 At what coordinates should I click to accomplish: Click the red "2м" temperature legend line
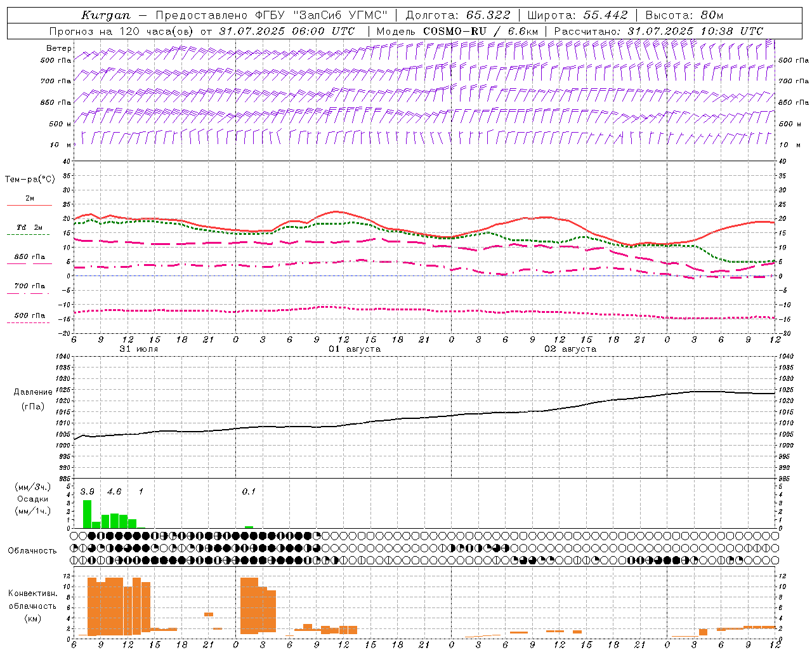point(29,205)
